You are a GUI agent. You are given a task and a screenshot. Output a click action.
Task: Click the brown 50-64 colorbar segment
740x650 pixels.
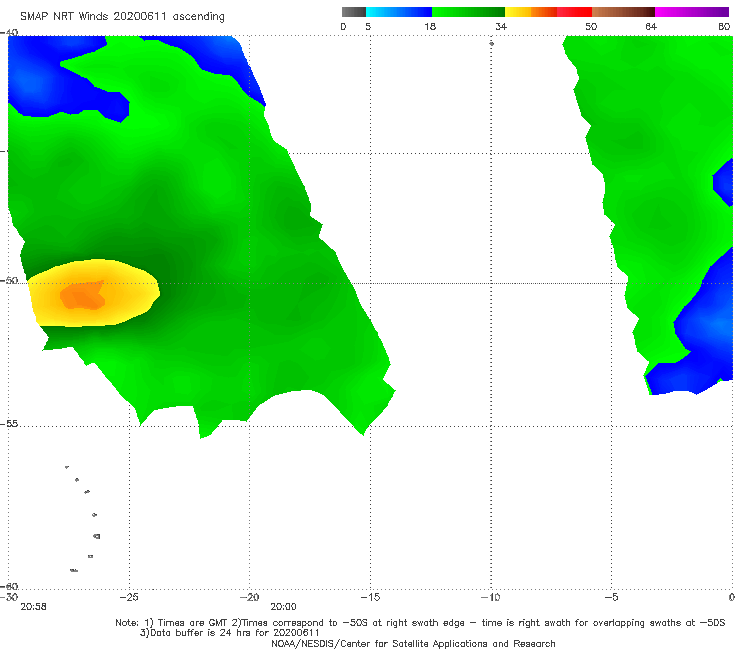tap(623, 12)
